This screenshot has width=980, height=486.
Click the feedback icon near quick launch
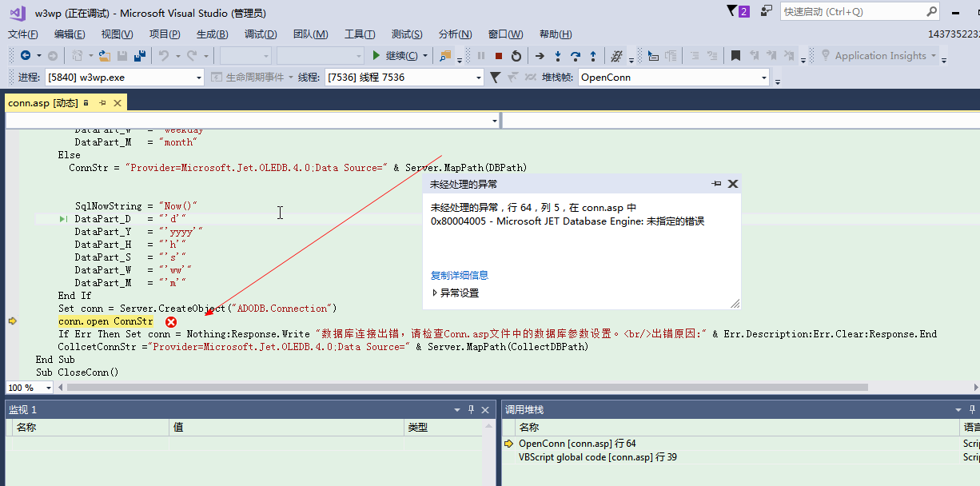tap(766, 11)
